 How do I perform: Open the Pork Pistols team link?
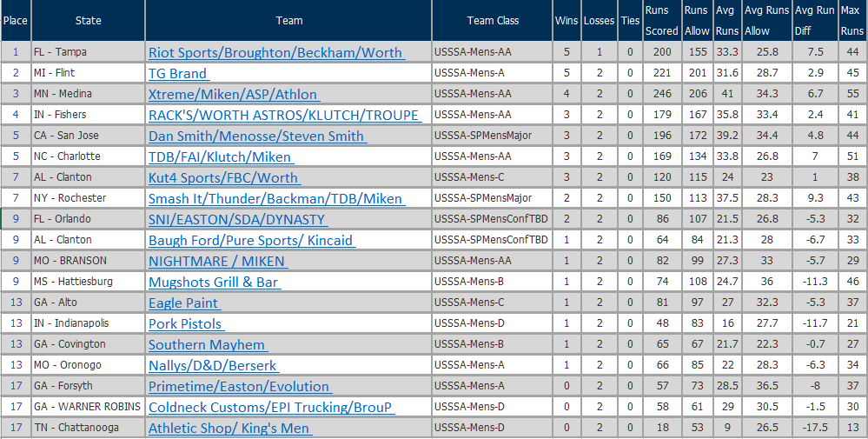coord(186,324)
